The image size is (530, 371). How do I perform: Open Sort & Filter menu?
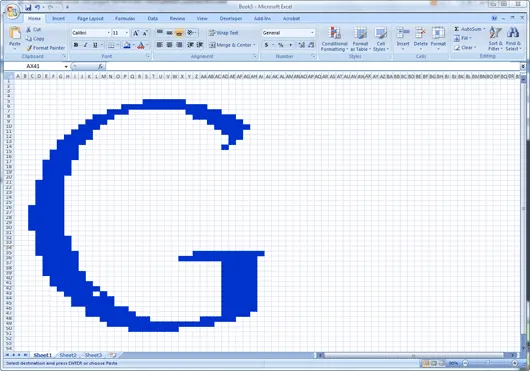pos(496,39)
